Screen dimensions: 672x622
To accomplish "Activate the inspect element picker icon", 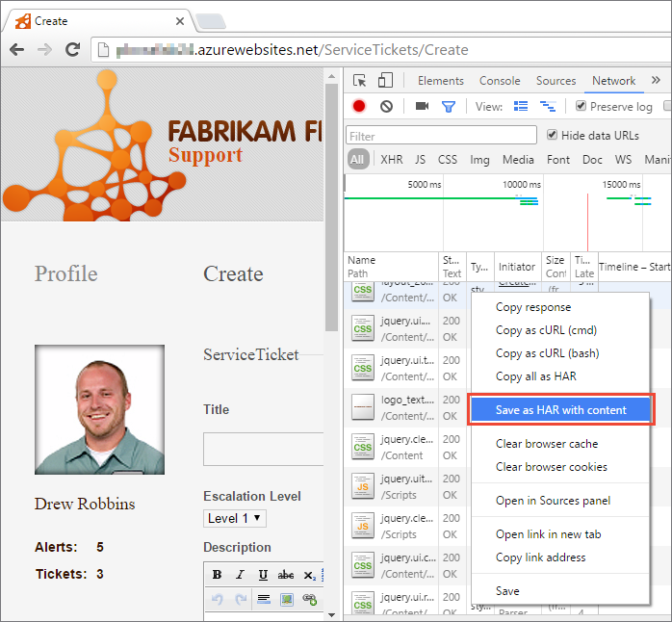I will pyautogui.click(x=359, y=80).
